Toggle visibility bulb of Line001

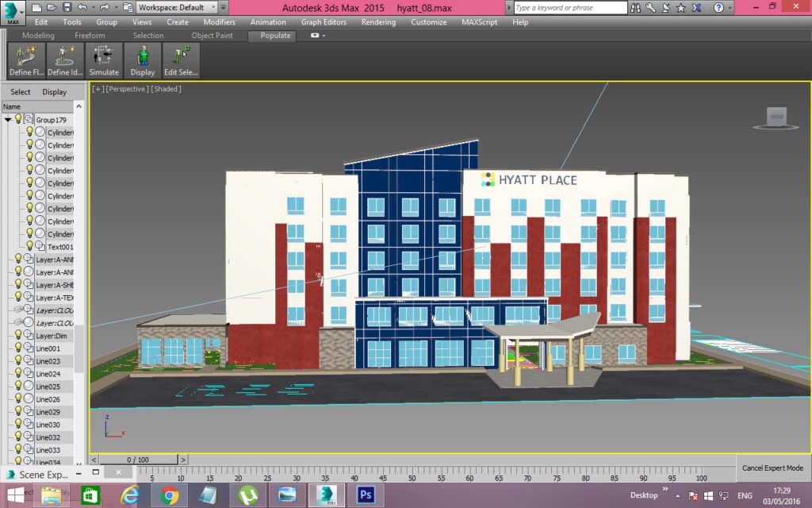coord(18,348)
